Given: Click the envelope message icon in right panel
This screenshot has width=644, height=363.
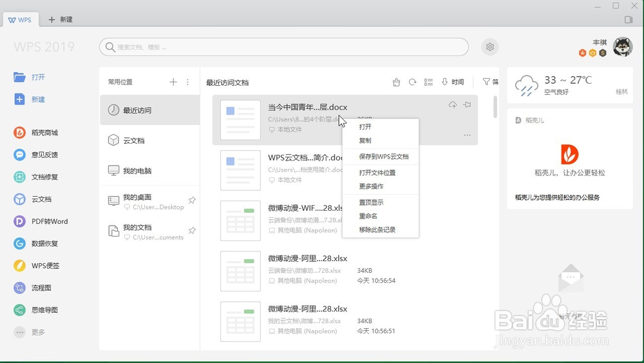Looking at the screenshot, I should click(x=571, y=278).
